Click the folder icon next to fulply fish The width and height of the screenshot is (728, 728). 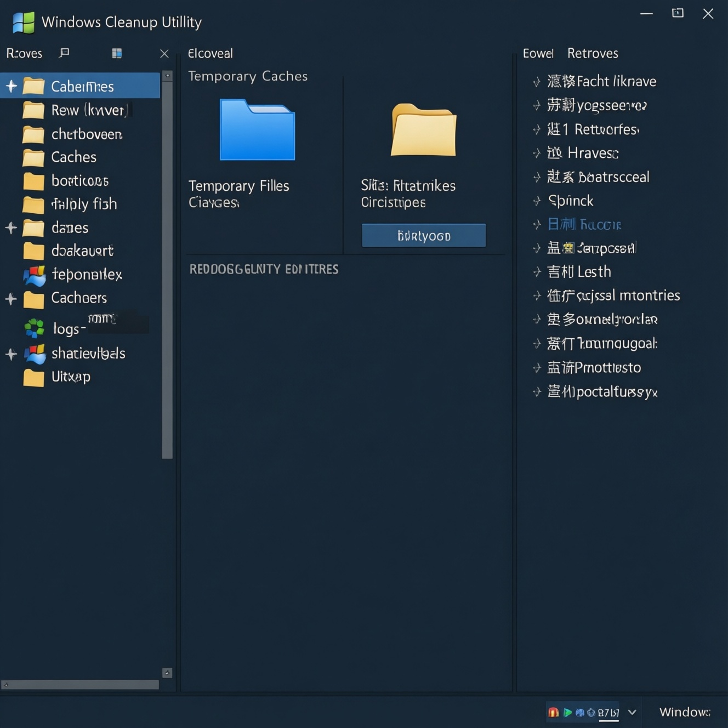pos(33,204)
